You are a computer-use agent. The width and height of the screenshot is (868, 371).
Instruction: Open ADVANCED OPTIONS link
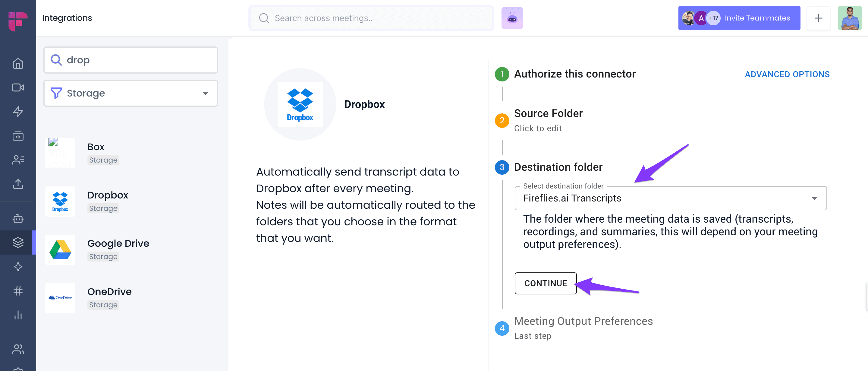pos(787,74)
